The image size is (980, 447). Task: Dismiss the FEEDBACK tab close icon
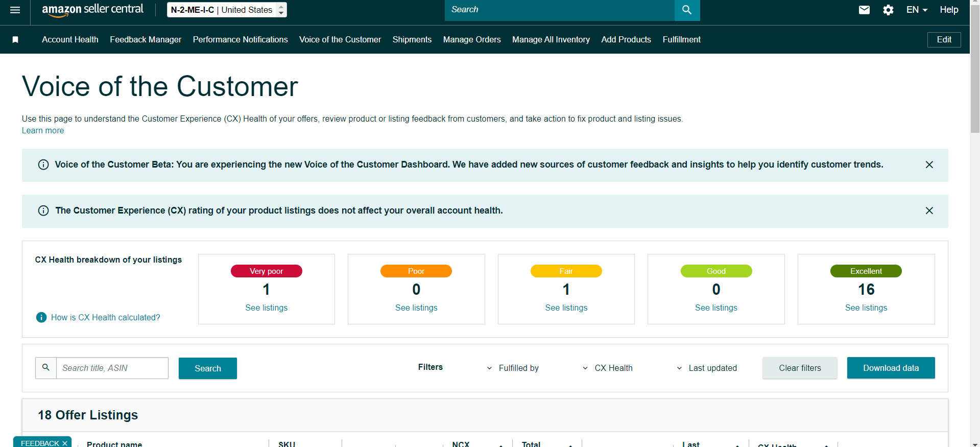point(65,443)
